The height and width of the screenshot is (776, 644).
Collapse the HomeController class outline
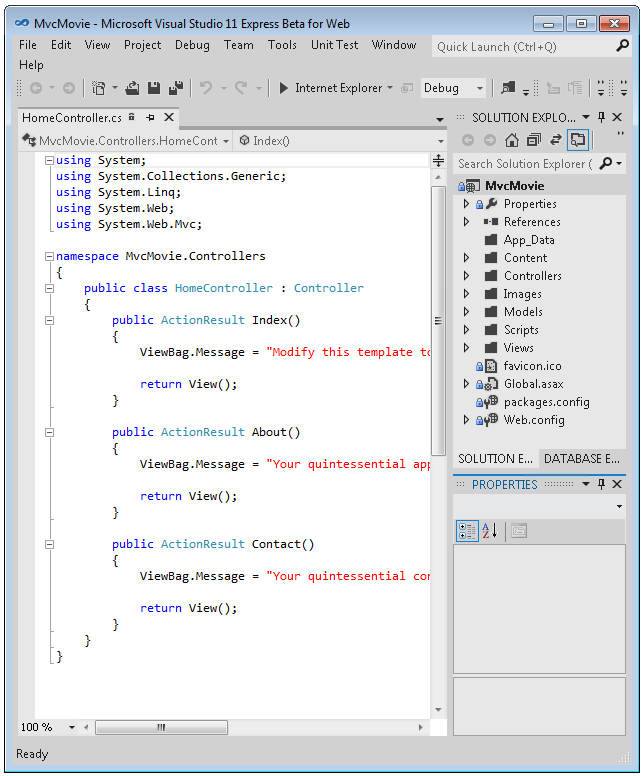pyautogui.click(x=49, y=289)
